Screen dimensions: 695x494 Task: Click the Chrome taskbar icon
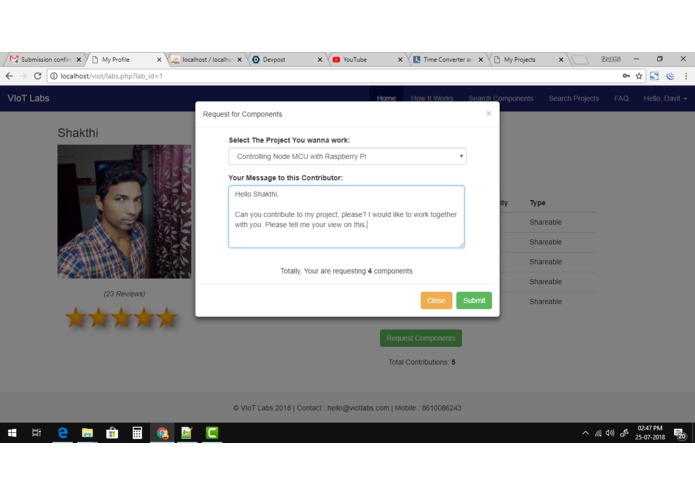coord(162,433)
